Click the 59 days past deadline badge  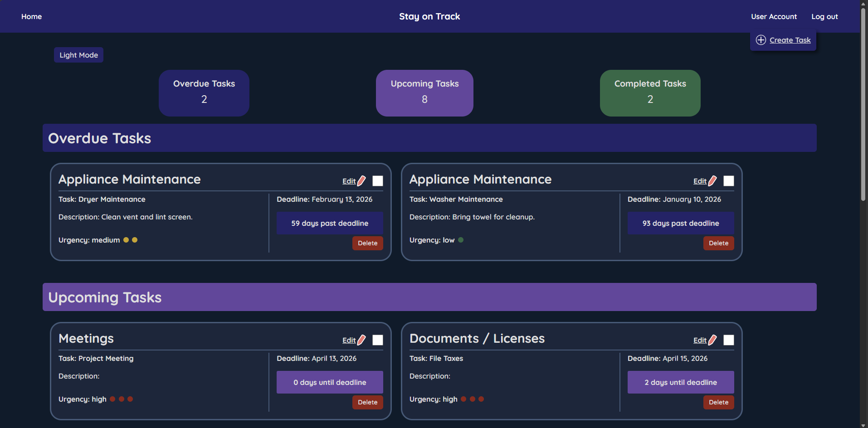pos(330,223)
